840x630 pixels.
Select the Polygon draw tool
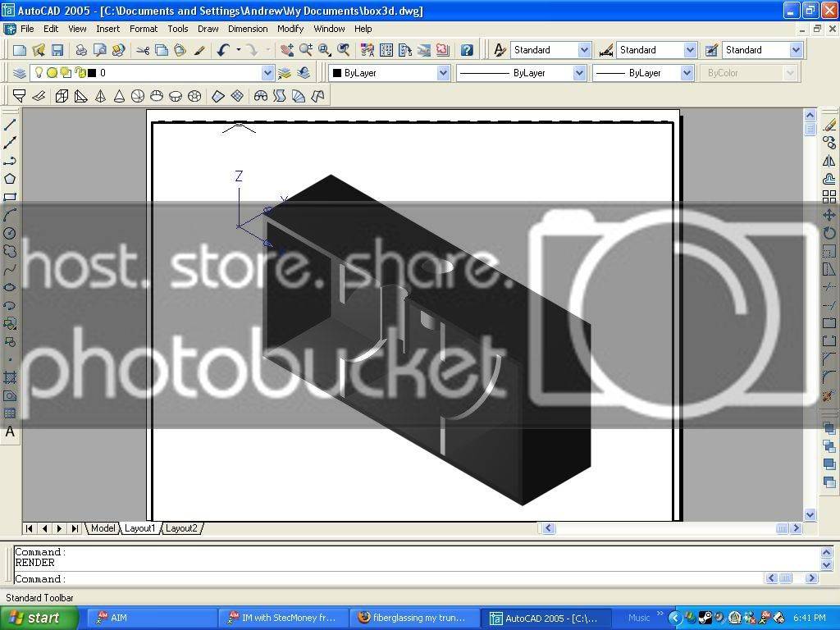pyautogui.click(x=10, y=179)
